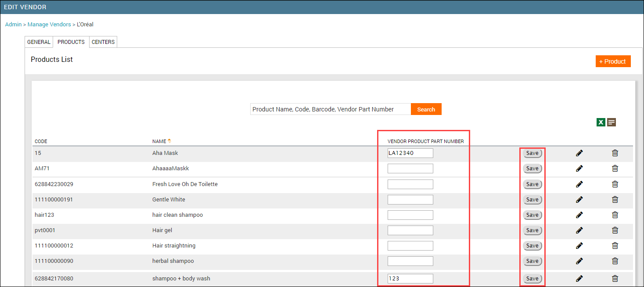Select code 111100000012
Image resolution: width=644 pixels, height=287 pixels.
pos(54,245)
